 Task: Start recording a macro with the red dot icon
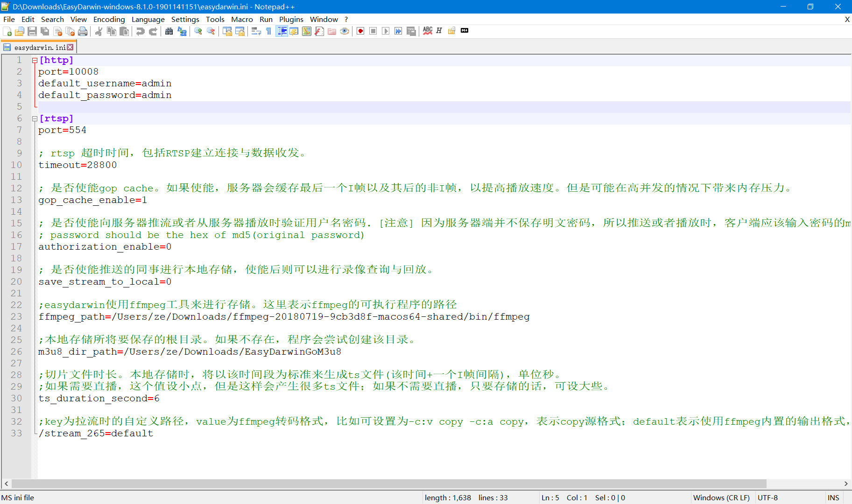359,31
